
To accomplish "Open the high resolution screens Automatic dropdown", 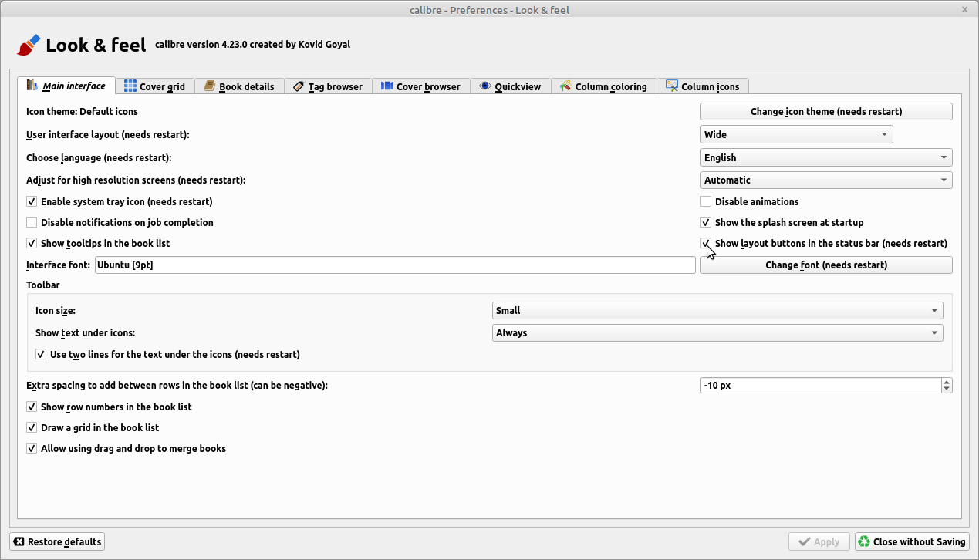I will point(826,180).
